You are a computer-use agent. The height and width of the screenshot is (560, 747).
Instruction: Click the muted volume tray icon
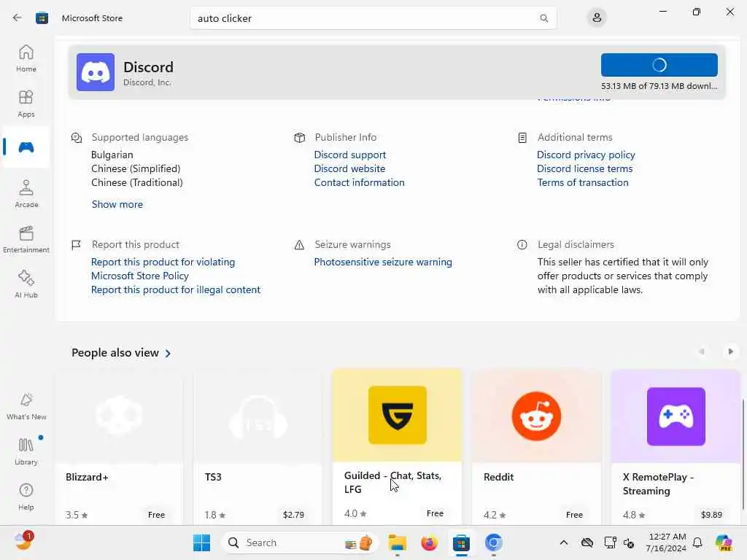point(629,542)
